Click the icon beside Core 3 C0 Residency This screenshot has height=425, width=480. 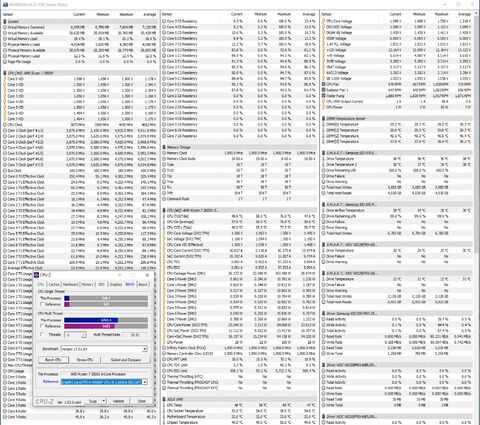pos(164,21)
